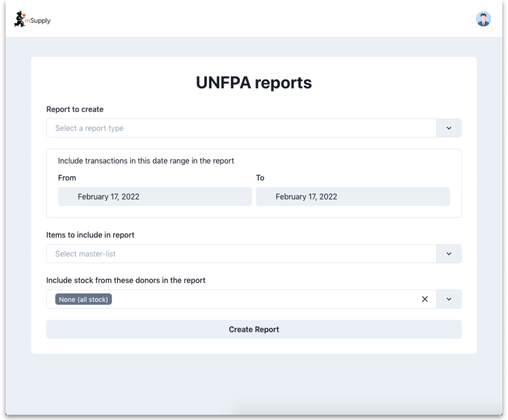Open the To date picker
Screen dimensions: 508x420
click(353, 196)
